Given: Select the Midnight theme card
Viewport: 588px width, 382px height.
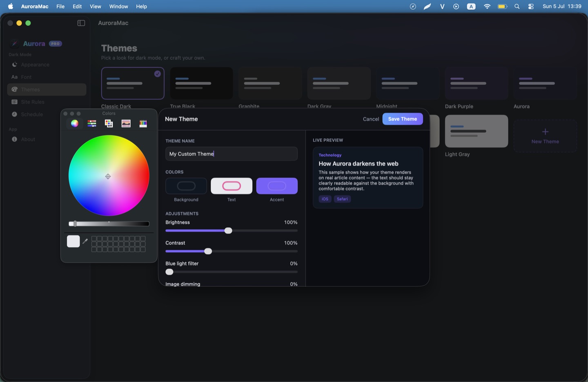Looking at the screenshot, I should point(408,83).
